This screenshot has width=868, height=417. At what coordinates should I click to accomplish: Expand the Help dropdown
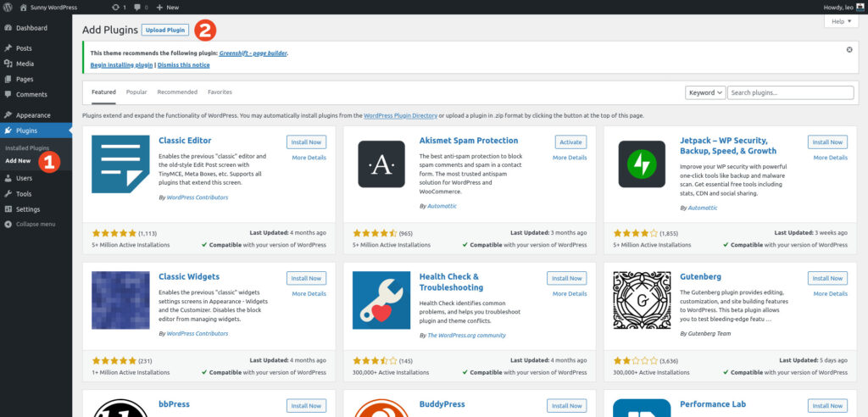(x=841, y=21)
